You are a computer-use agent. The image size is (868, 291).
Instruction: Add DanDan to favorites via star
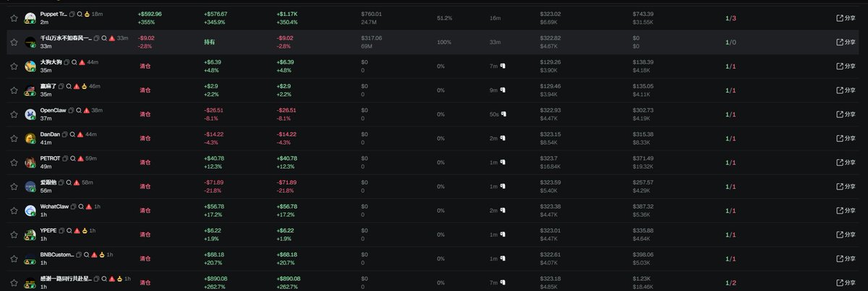[x=14, y=138]
